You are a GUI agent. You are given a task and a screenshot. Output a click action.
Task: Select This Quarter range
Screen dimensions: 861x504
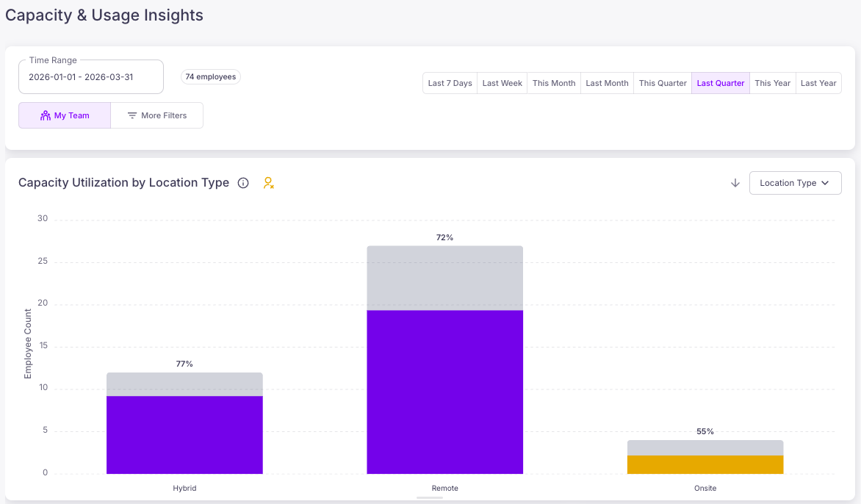[663, 83]
